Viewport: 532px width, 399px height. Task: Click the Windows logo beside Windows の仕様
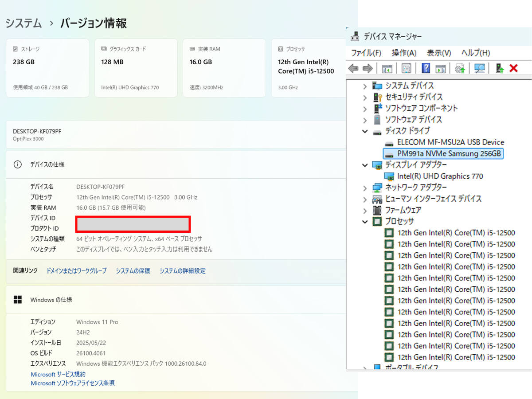click(18, 300)
